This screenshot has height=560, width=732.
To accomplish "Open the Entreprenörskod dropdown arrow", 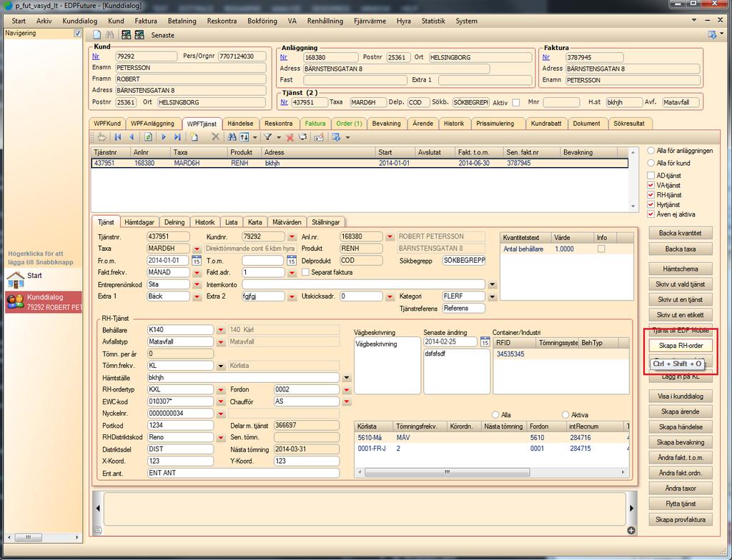I will pos(197,284).
